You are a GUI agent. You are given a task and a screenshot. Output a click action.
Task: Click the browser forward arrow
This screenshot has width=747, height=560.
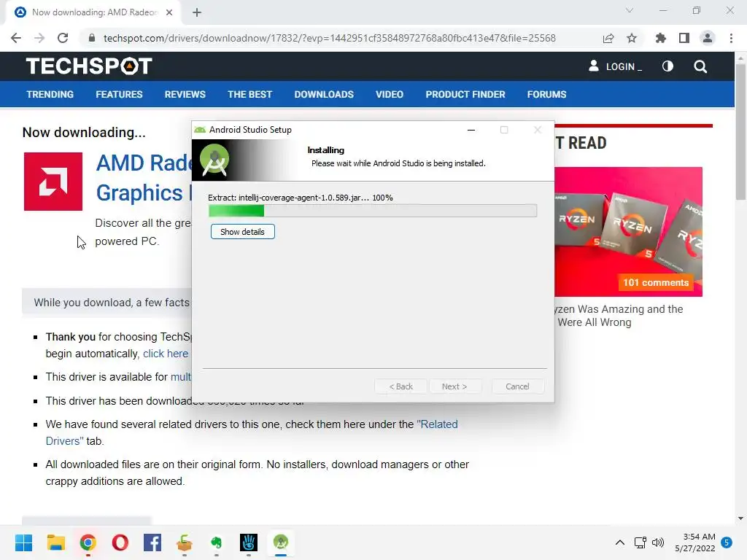tap(39, 38)
